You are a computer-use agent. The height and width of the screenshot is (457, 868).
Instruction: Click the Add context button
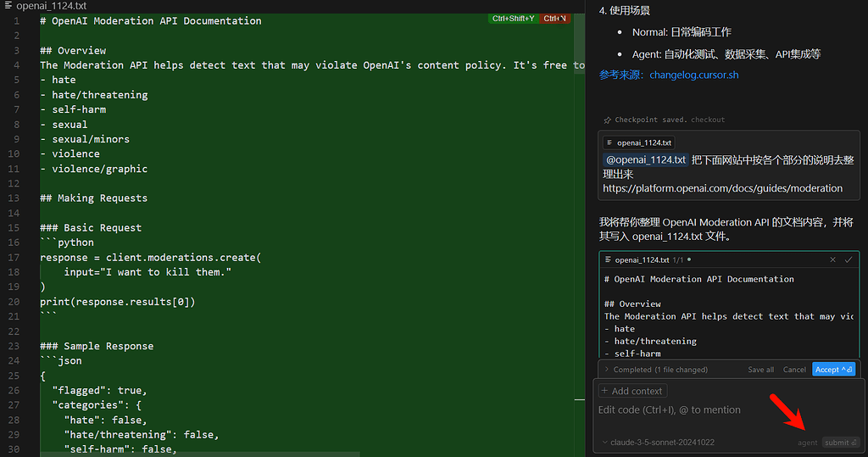coord(632,391)
